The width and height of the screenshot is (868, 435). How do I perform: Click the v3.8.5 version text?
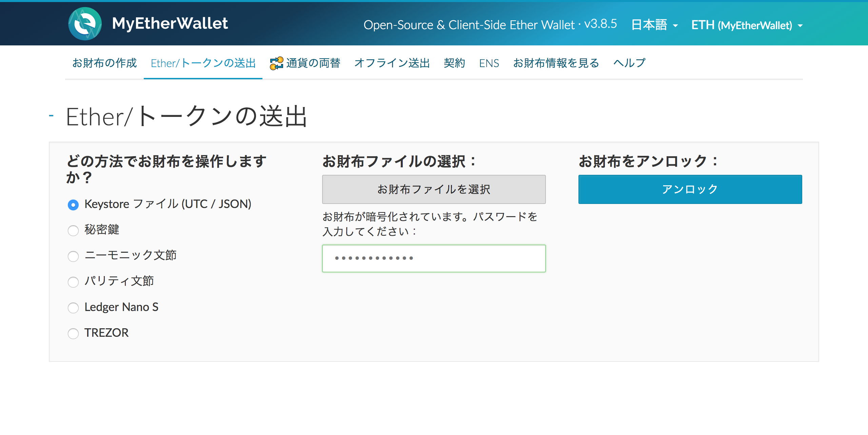(600, 24)
